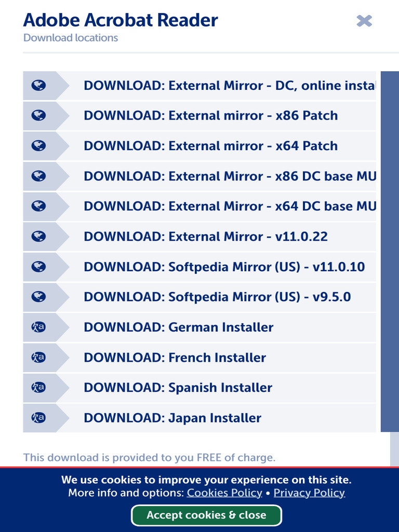Viewport: 399px width, 532px height.
Task: Open the Cookies Policy link
Action: point(224,493)
